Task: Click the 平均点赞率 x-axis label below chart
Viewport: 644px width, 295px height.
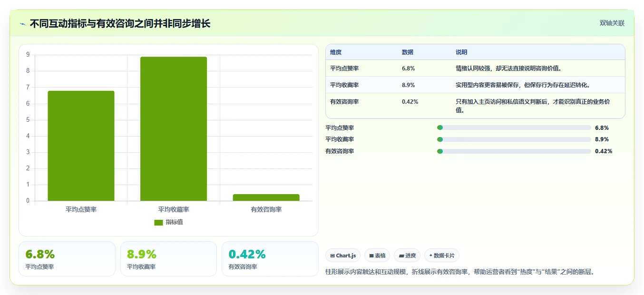Action: (x=81, y=209)
